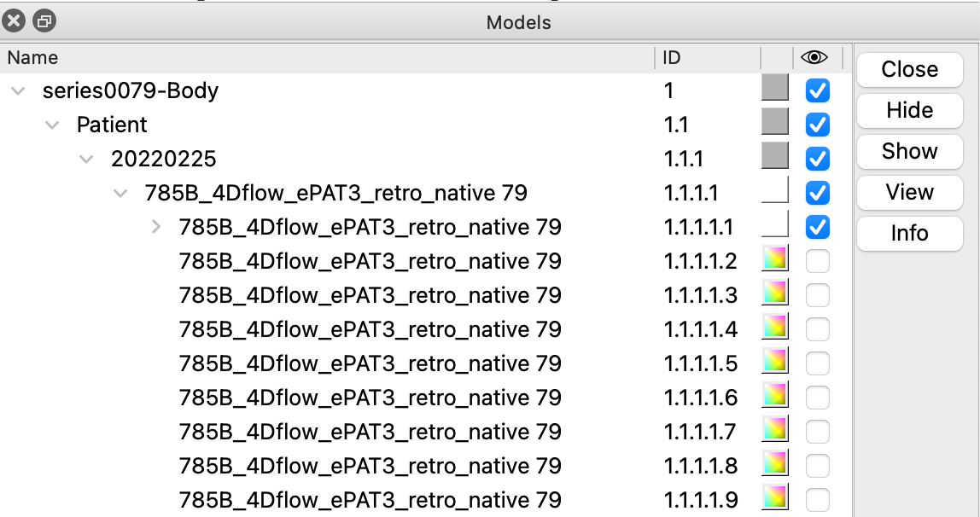Viewport: 980px width, 517px height.
Task: Click the rainbow color icon for model 1.1.1.1.9
Action: click(774, 498)
